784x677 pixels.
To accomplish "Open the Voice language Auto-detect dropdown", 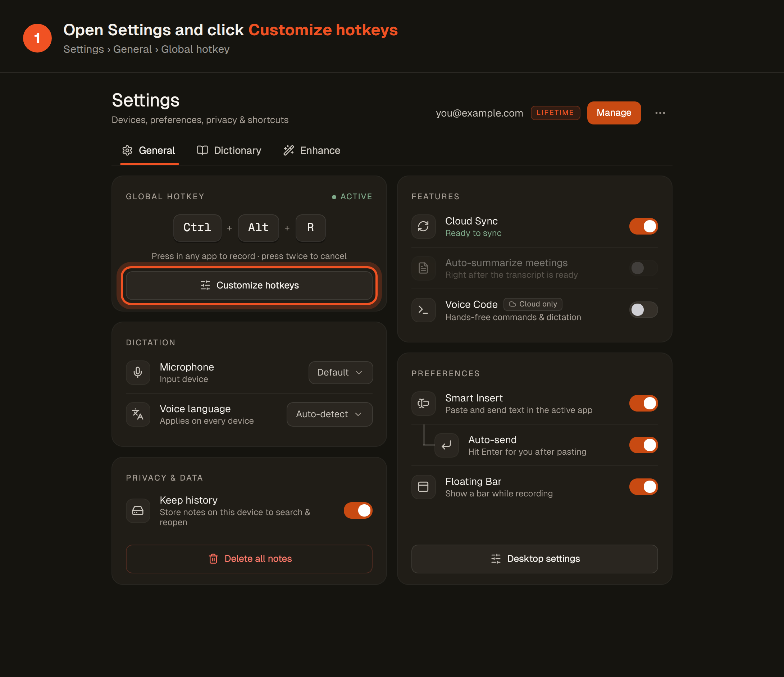I will tap(329, 414).
